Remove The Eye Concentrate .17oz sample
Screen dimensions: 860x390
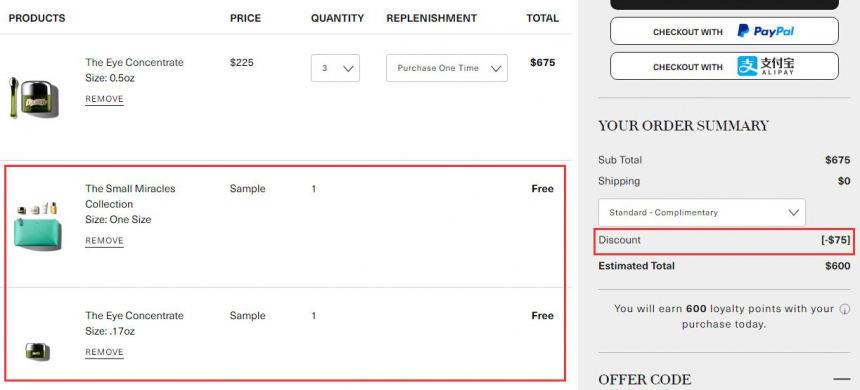(104, 352)
